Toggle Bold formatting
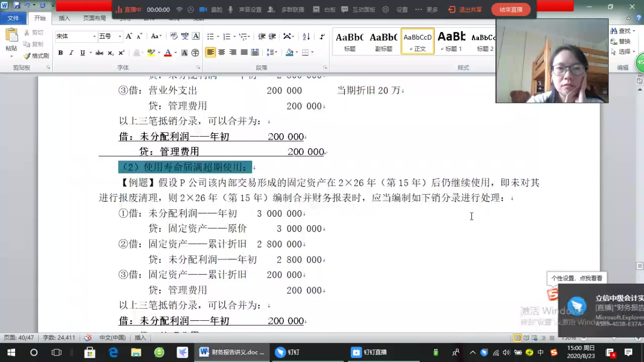The image size is (644, 362). pyautogui.click(x=60, y=53)
